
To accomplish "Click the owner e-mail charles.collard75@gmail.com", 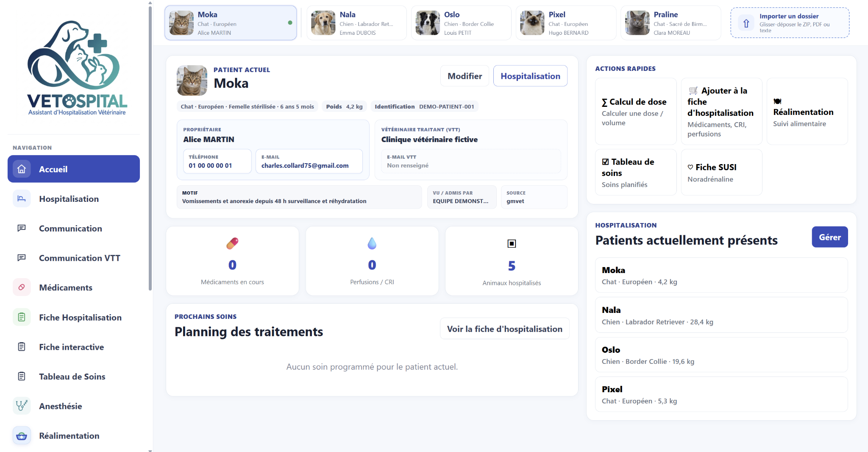I will point(309,161).
